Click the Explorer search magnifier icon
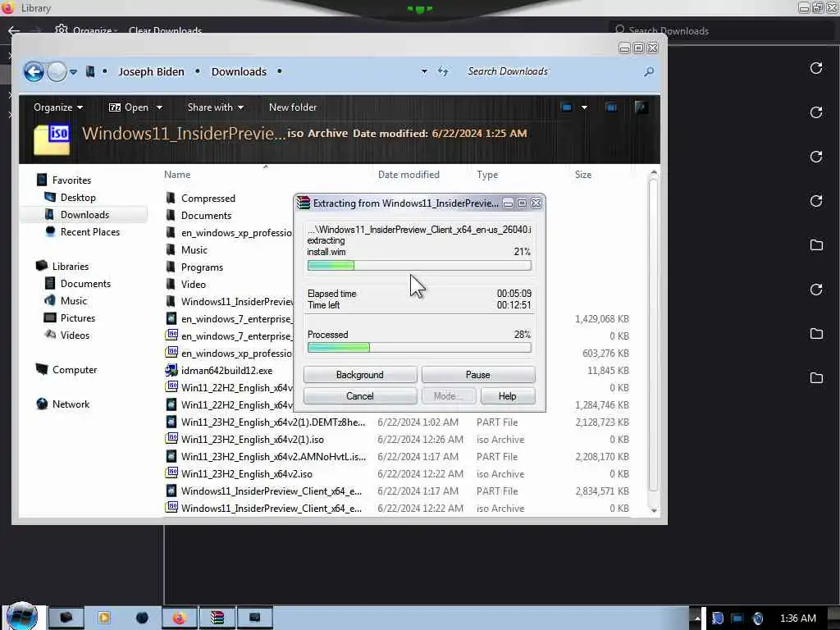 pyautogui.click(x=649, y=71)
